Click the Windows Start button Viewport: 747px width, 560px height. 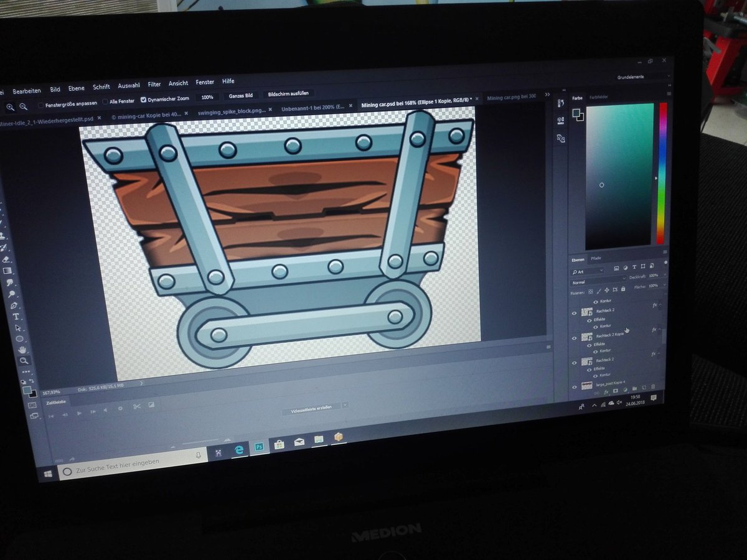pos(48,474)
